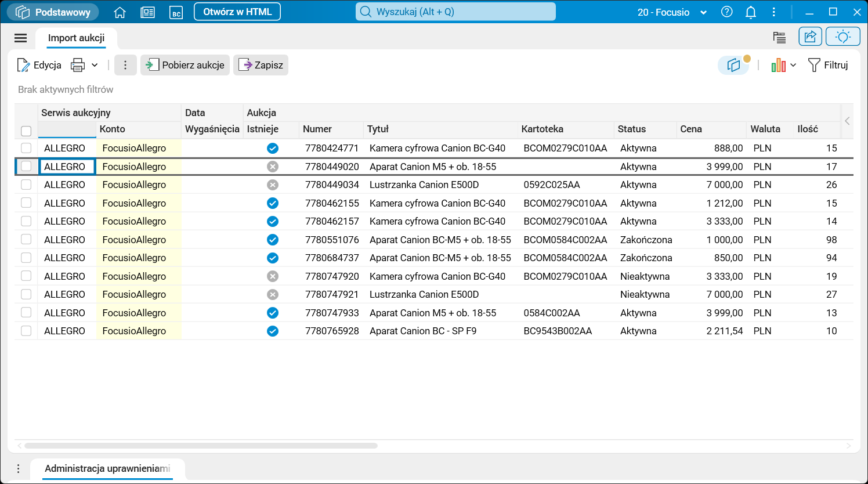The height and width of the screenshot is (484, 868).
Task: Open the Administracja uprawnieniami tab
Action: (108, 468)
